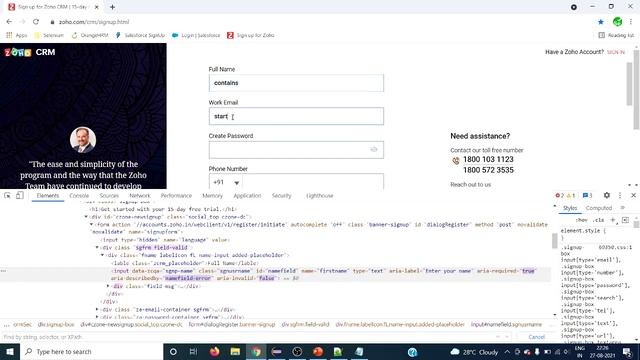Select the div.signup-box breadcrumb
Screen dimensions: 640x360
coord(56,324)
